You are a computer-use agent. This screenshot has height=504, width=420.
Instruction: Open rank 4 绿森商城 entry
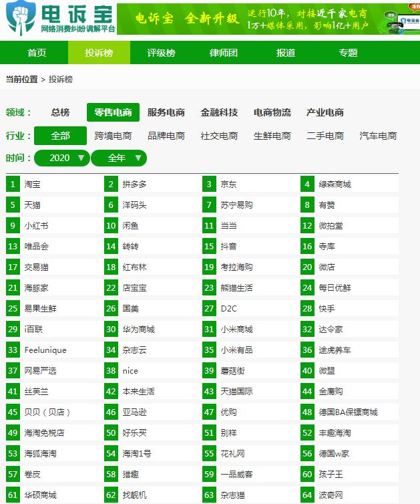[350, 184]
